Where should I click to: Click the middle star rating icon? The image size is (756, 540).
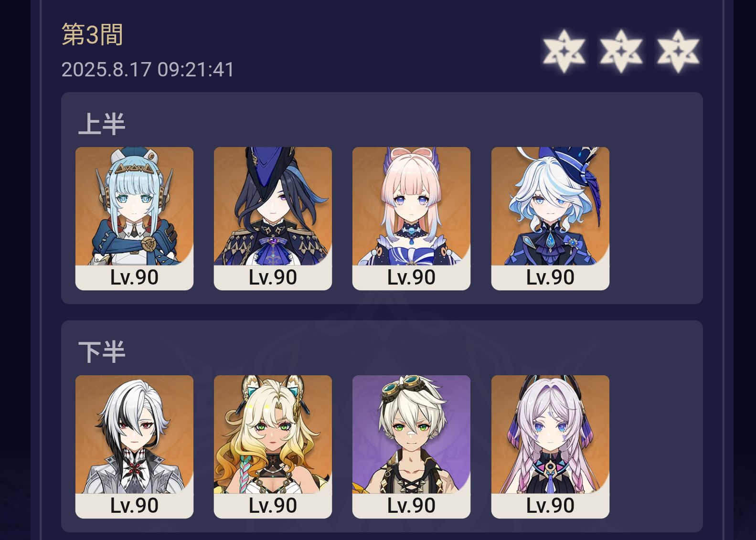pyautogui.click(x=621, y=51)
